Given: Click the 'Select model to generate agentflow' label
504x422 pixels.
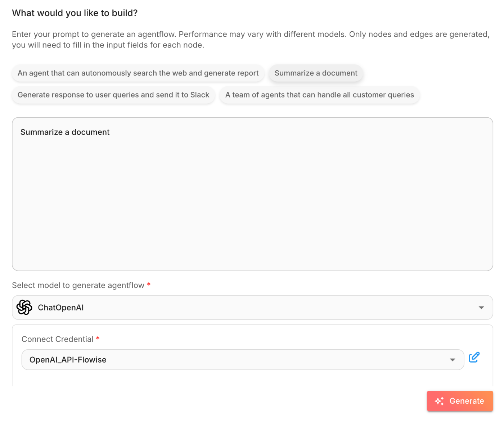Looking at the screenshot, I should click(x=78, y=285).
